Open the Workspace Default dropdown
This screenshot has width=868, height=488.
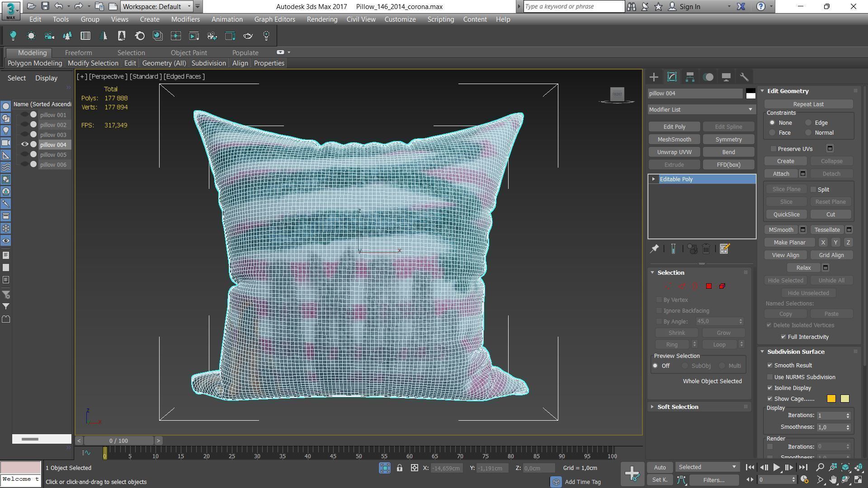click(x=157, y=6)
